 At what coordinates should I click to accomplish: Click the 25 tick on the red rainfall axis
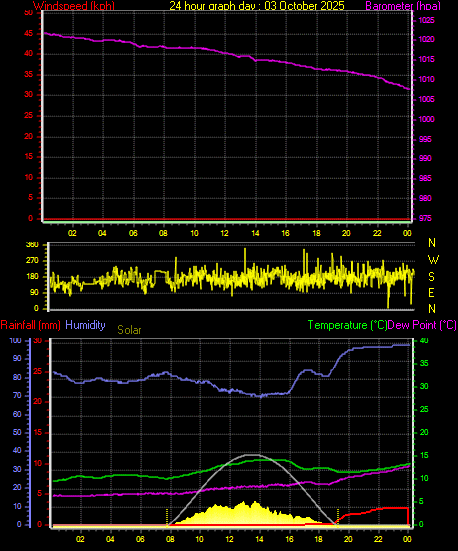[x=37, y=371]
